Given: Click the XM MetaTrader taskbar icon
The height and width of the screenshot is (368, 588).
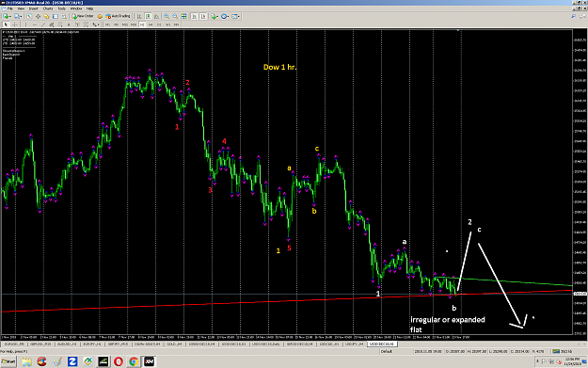Looking at the screenshot, I should click(149, 361).
